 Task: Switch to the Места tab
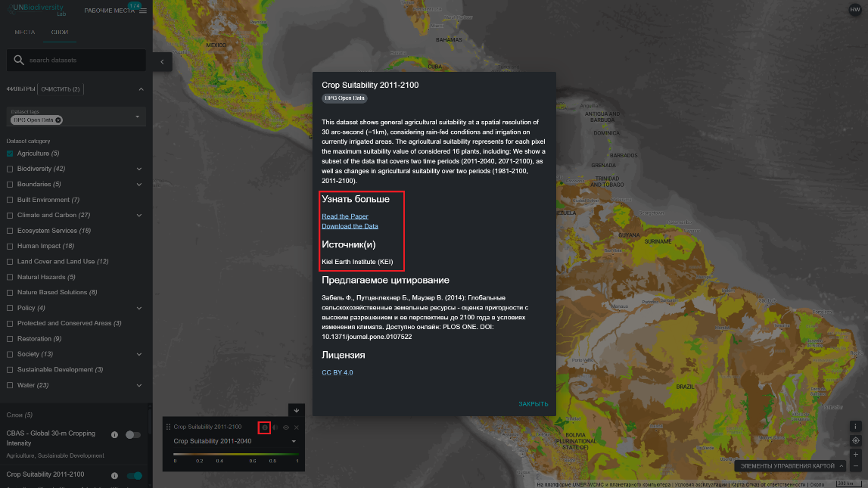(24, 33)
